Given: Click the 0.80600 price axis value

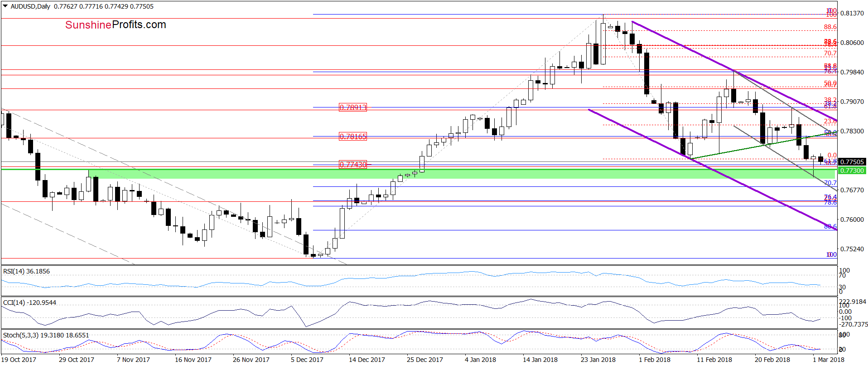Looking at the screenshot, I should pyautogui.click(x=852, y=43).
